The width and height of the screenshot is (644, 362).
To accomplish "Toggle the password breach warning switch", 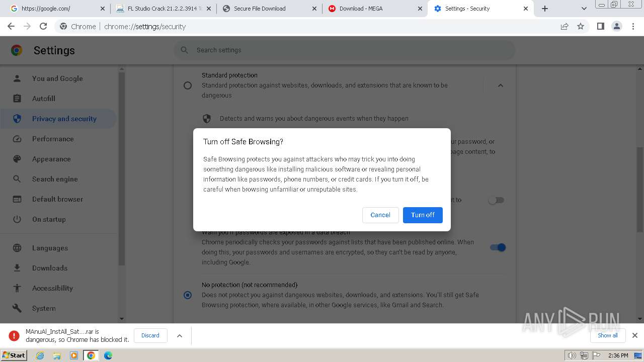I will coord(498,247).
